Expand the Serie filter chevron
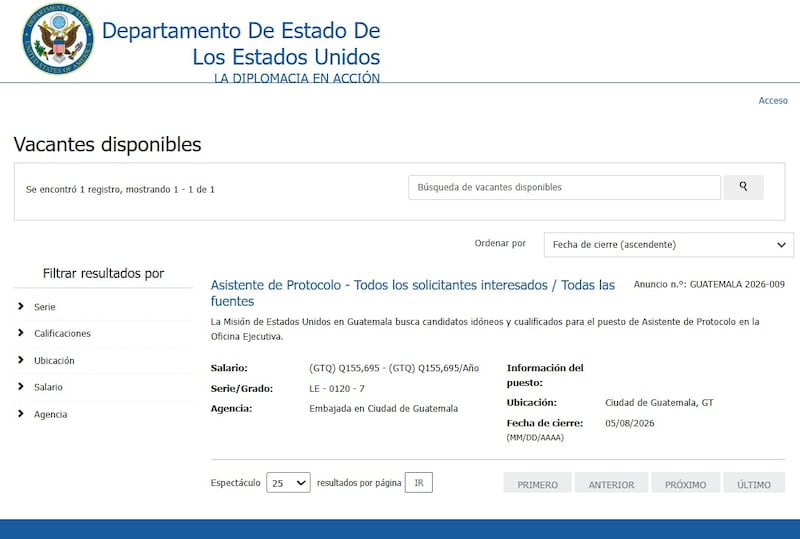 click(21, 306)
